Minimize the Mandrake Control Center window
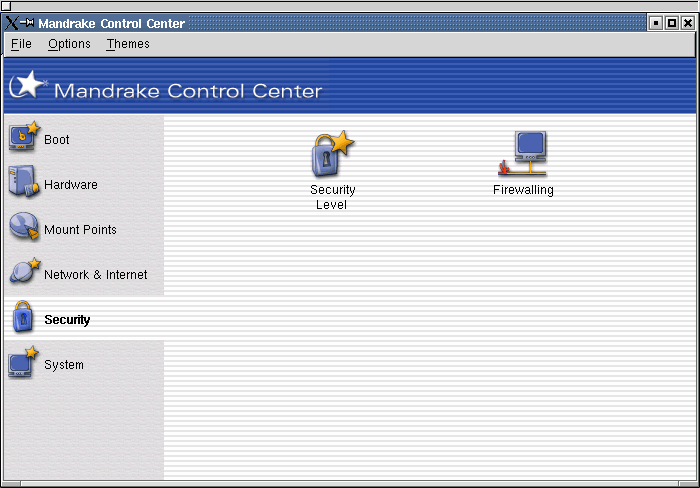Image resolution: width=700 pixels, height=488 pixels. pyautogui.click(x=655, y=23)
